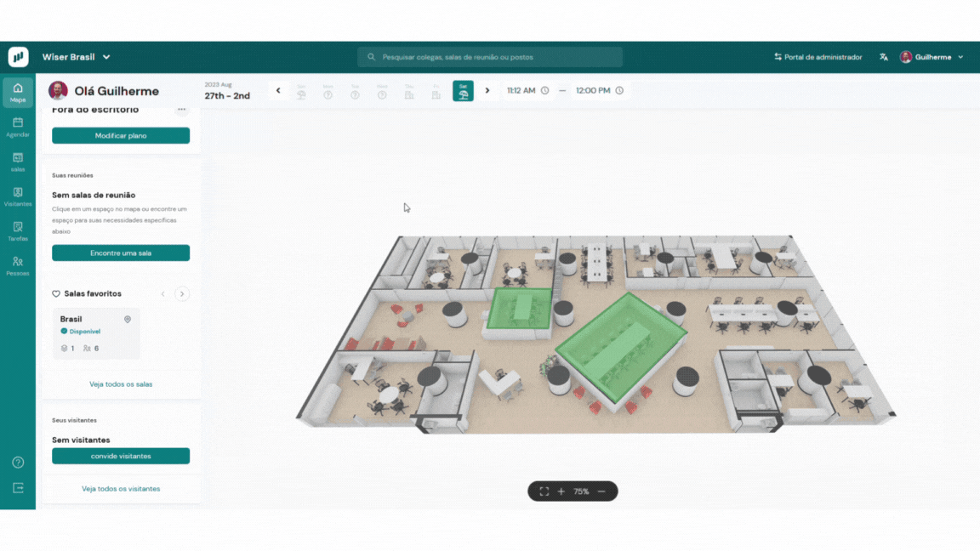Click the Guilherme avatar in top bar
The height and width of the screenshot is (551, 980).
tap(906, 57)
